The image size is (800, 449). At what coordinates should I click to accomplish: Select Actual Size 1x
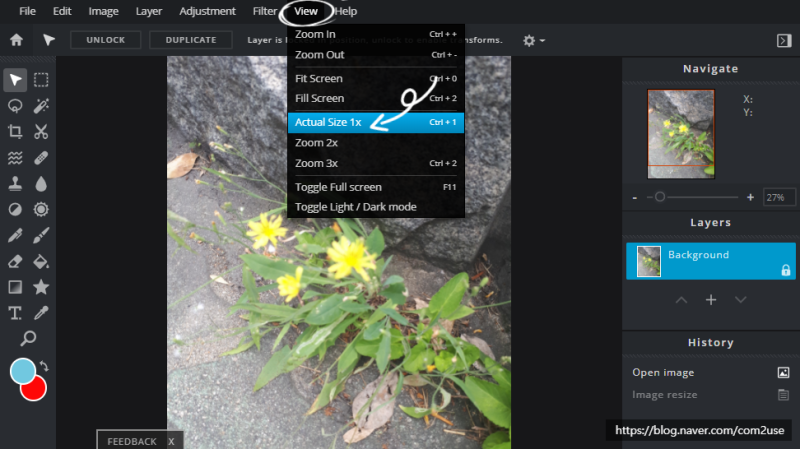point(376,122)
